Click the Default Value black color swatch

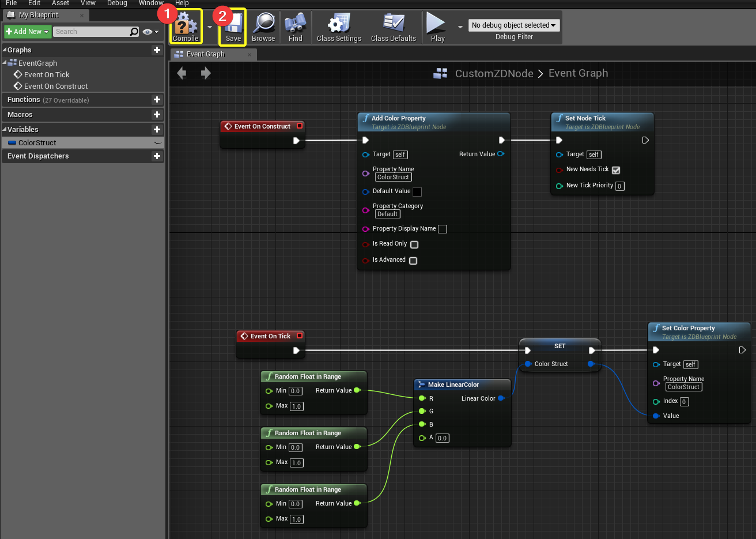pos(417,192)
